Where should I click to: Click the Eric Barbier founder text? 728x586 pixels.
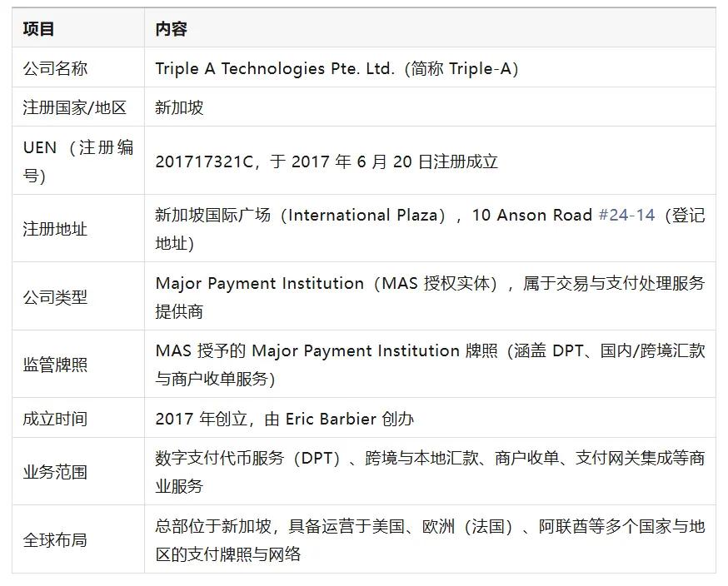331,419
